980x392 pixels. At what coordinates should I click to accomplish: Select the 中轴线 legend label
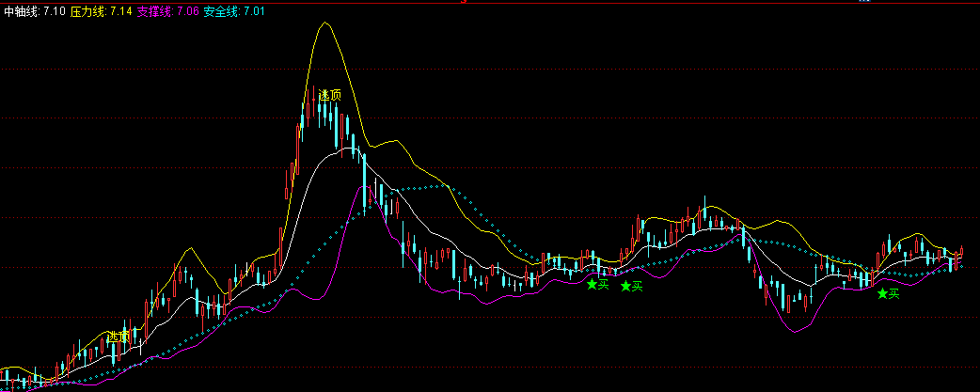coord(21,11)
